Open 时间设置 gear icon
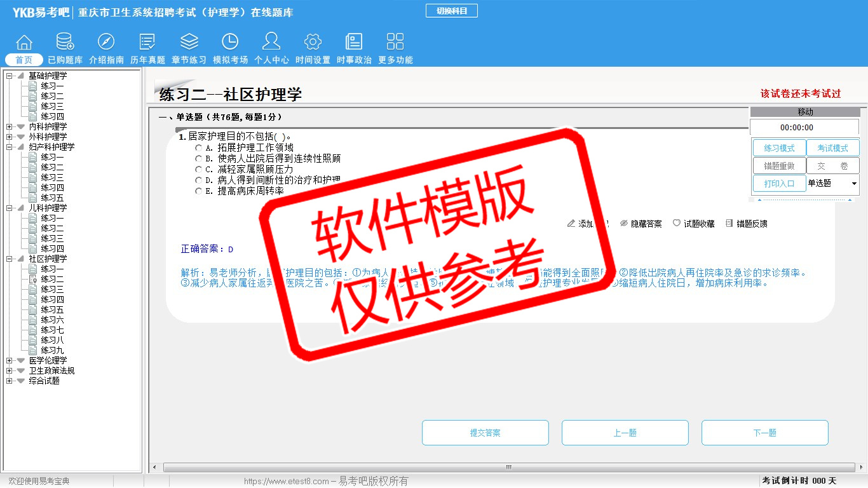The height and width of the screenshot is (488, 868). (313, 43)
